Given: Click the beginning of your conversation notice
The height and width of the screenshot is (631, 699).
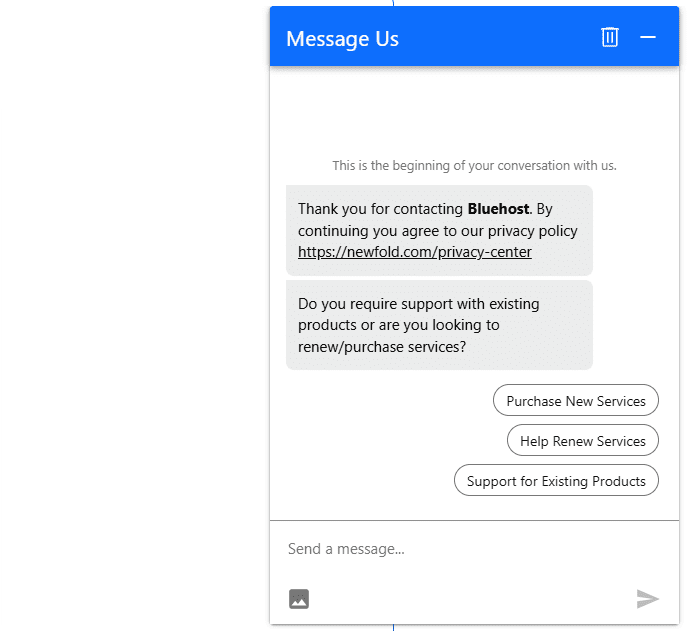Looking at the screenshot, I should 474,165.
